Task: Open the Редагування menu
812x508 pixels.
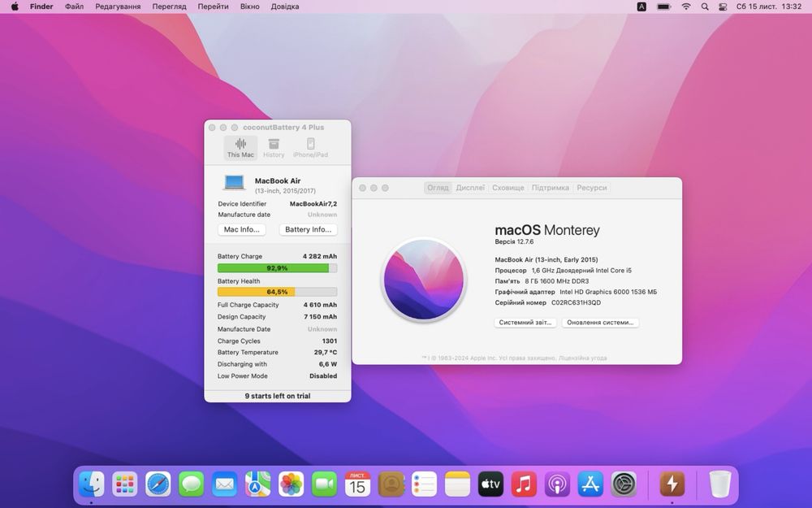Action: coord(118,7)
